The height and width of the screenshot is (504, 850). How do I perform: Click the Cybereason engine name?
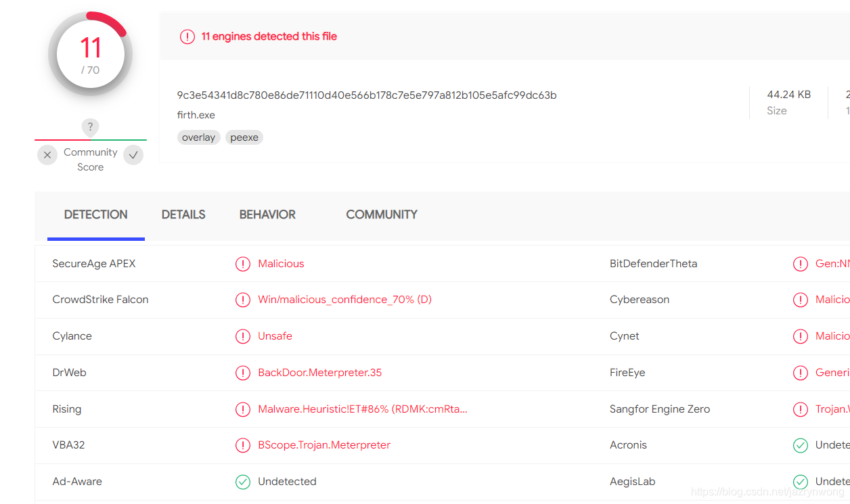click(x=640, y=300)
